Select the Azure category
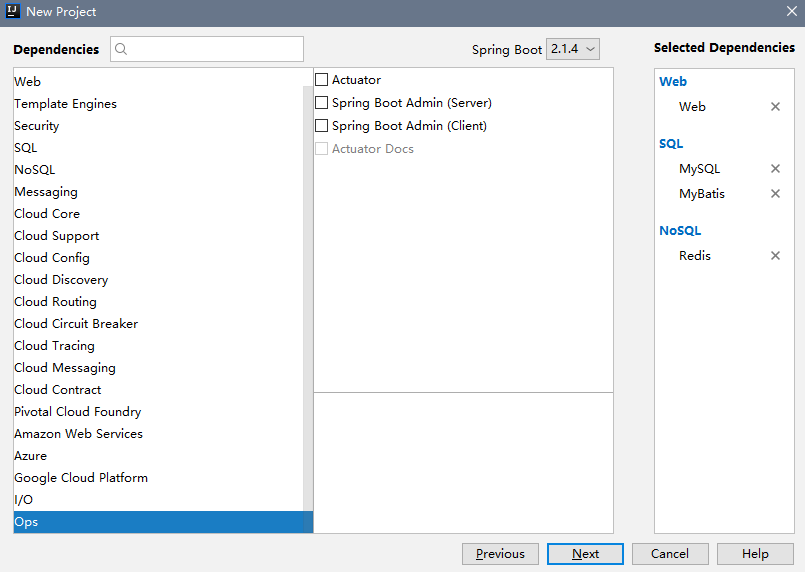Screen dimensions: 805x572 (159, 456)
